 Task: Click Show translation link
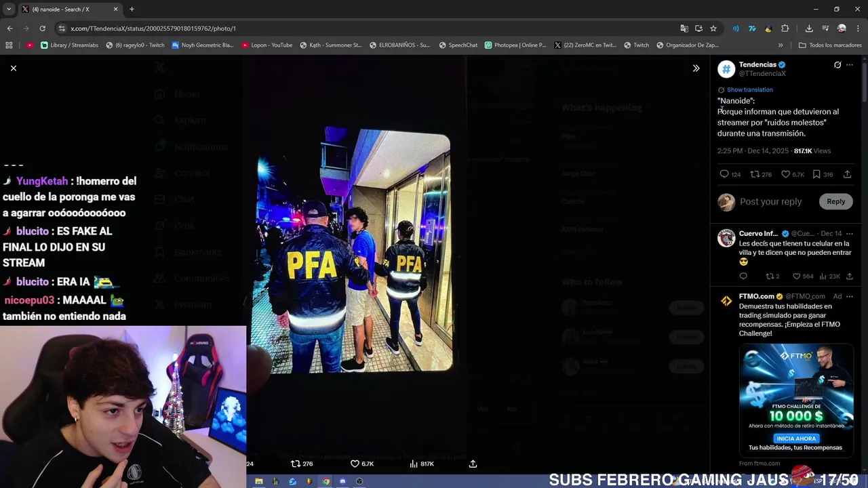[x=749, y=89]
